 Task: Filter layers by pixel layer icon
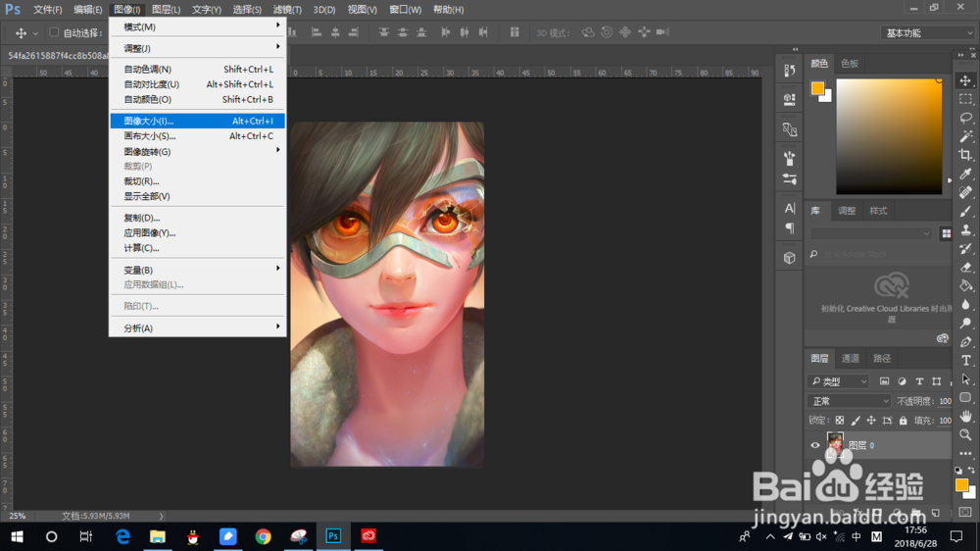(x=884, y=381)
